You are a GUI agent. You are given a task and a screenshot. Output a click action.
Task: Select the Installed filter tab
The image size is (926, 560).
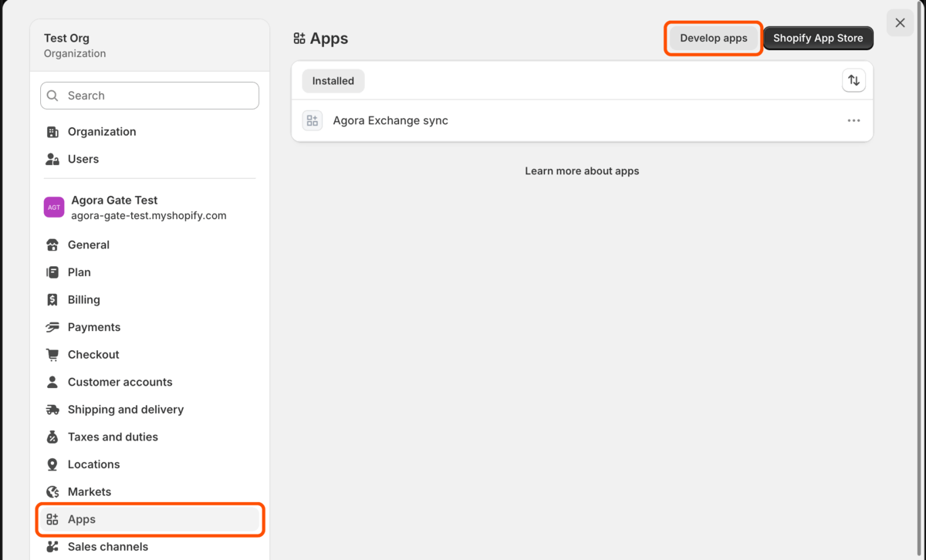coord(333,81)
